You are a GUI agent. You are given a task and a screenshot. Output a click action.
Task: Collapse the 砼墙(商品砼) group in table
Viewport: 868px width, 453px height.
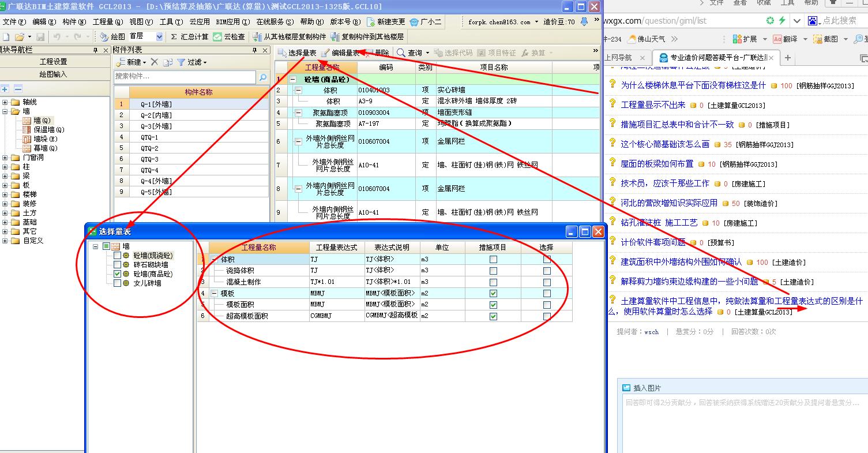pos(293,80)
